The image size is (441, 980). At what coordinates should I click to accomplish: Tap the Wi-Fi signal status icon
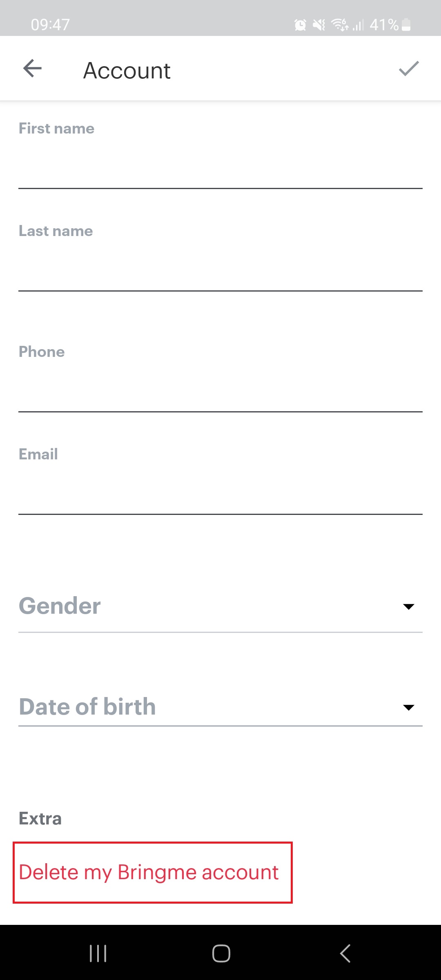pos(340,24)
